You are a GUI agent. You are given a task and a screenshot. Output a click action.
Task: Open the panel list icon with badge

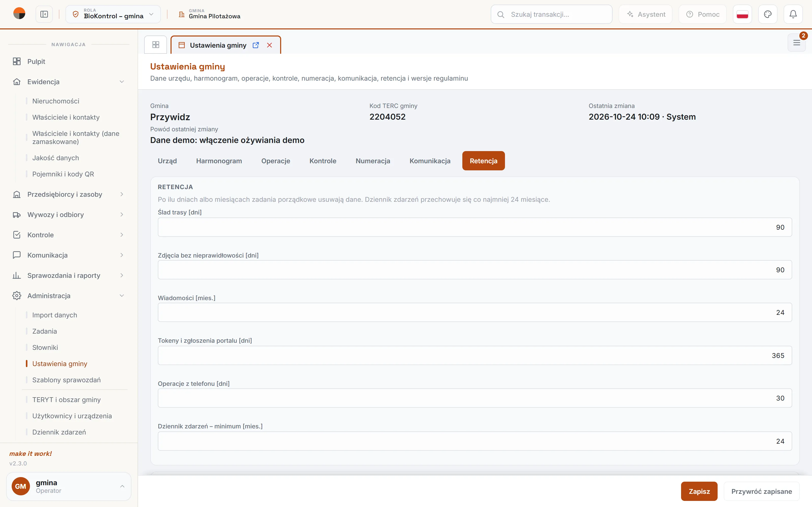tap(797, 43)
